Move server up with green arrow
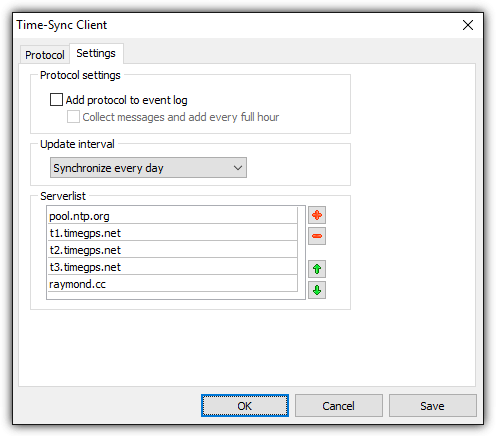The image size is (496, 436). pos(317,269)
